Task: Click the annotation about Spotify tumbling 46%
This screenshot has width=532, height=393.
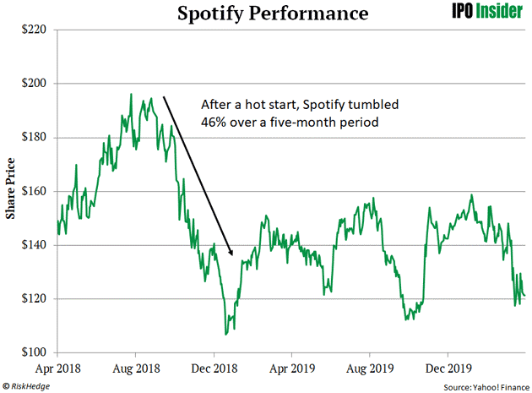Action: tap(301, 114)
